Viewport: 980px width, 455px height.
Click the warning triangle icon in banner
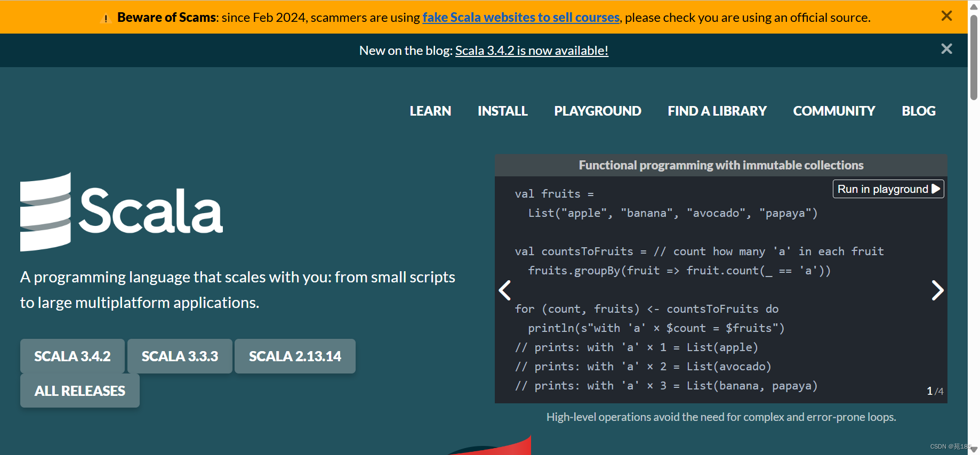tap(106, 19)
